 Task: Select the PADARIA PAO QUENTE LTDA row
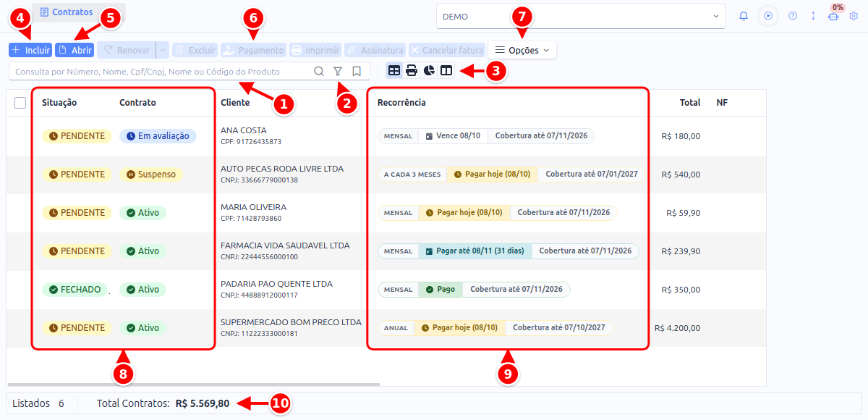coord(386,290)
